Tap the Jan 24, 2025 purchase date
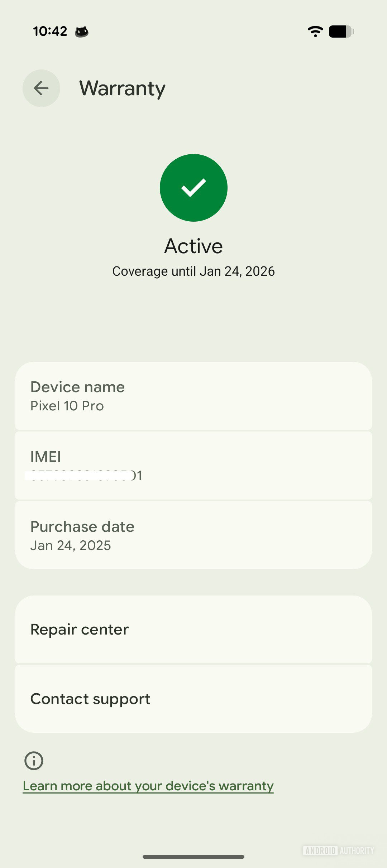 [71, 545]
